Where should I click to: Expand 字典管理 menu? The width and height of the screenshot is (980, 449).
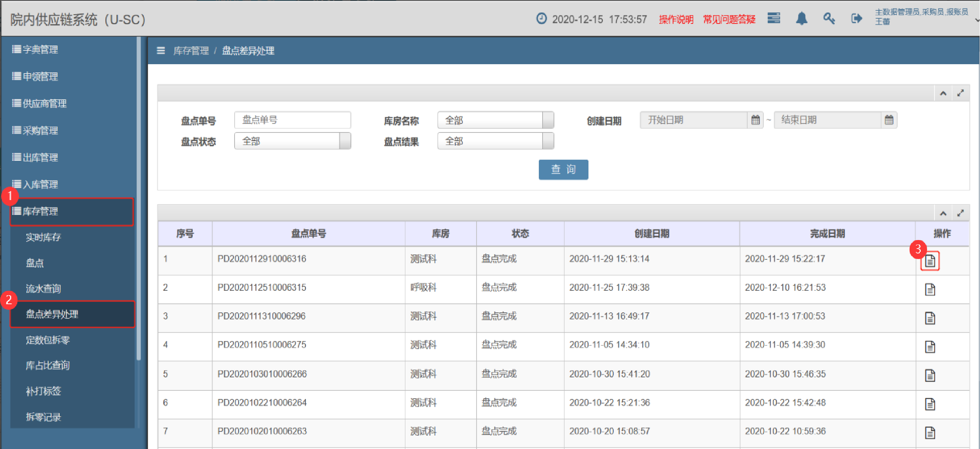coord(35,50)
